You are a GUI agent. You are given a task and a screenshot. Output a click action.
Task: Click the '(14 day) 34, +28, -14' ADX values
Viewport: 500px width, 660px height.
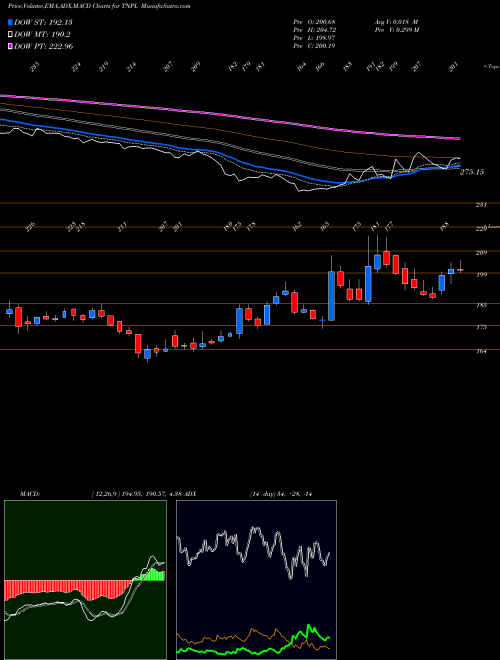point(280,494)
